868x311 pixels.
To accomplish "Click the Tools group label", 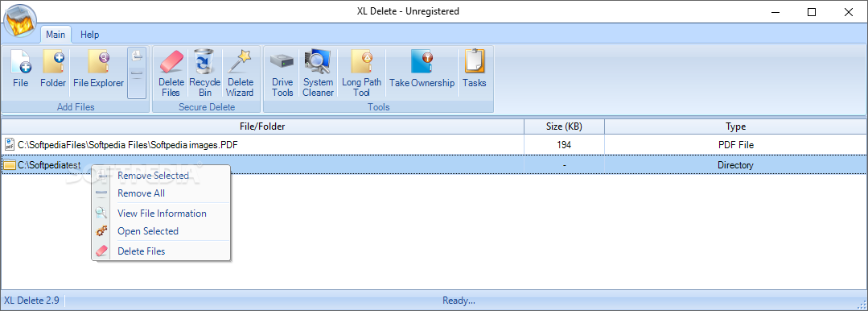I will [379, 107].
